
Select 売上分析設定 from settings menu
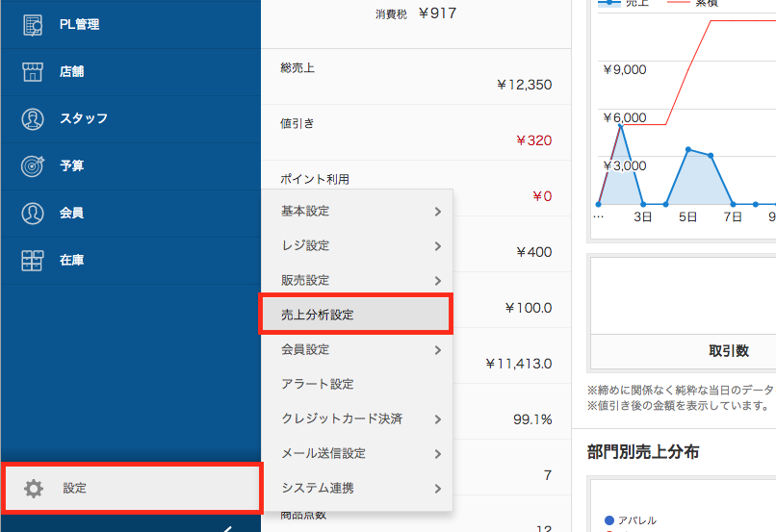point(354,316)
